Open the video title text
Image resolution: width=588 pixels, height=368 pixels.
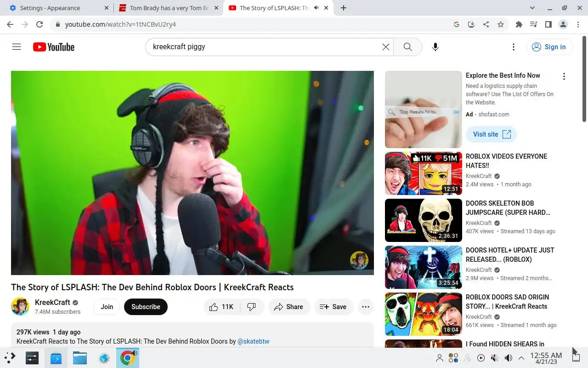coord(153,287)
